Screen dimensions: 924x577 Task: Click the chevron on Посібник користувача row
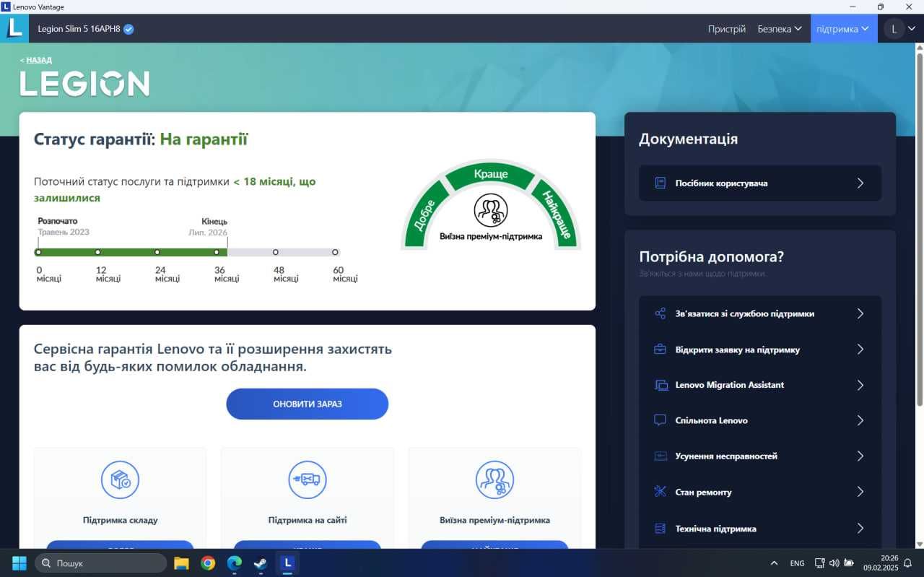(x=860, y=183)
